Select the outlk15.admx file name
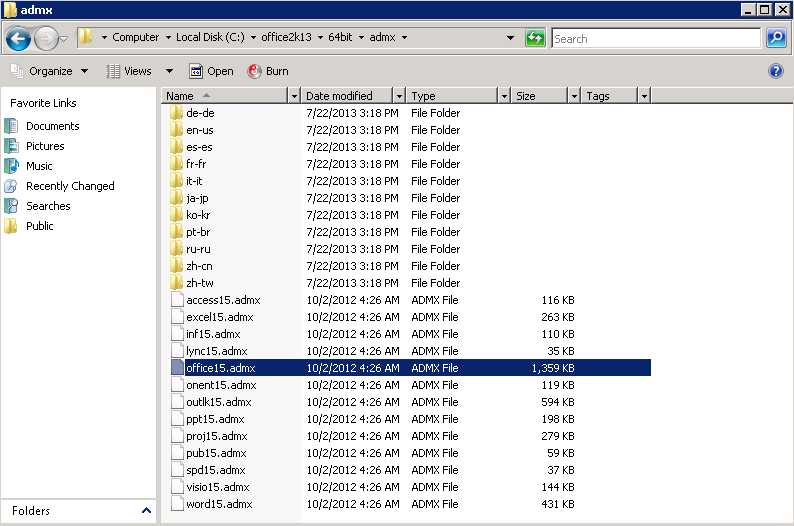The height and width of the screenshot is (526, 794). [x=219, y=402]
